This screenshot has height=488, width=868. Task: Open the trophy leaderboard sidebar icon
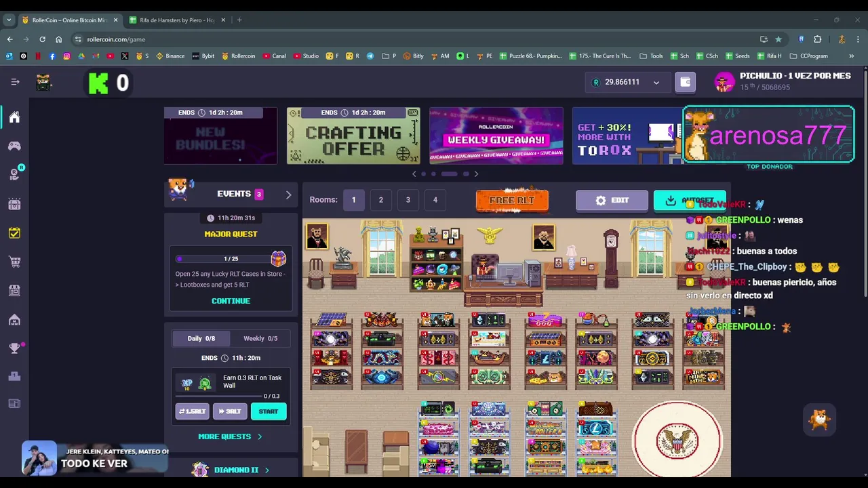[14, 348]
